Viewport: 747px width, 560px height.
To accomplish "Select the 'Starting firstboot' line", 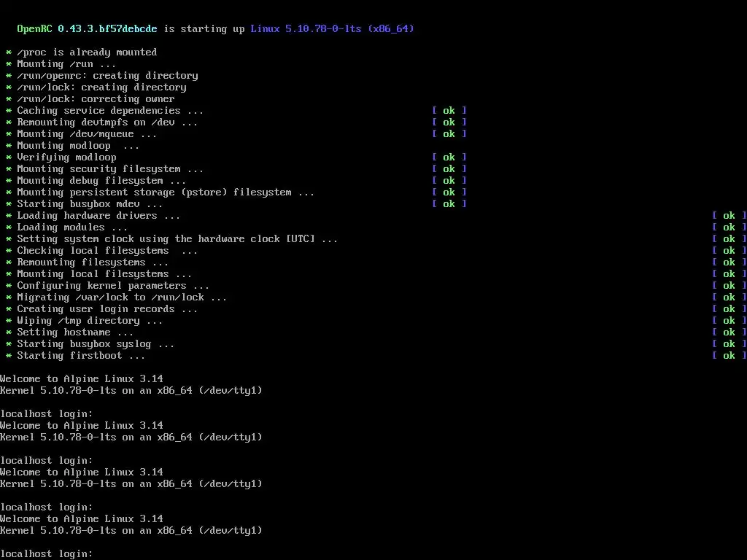I will (81, 356).
